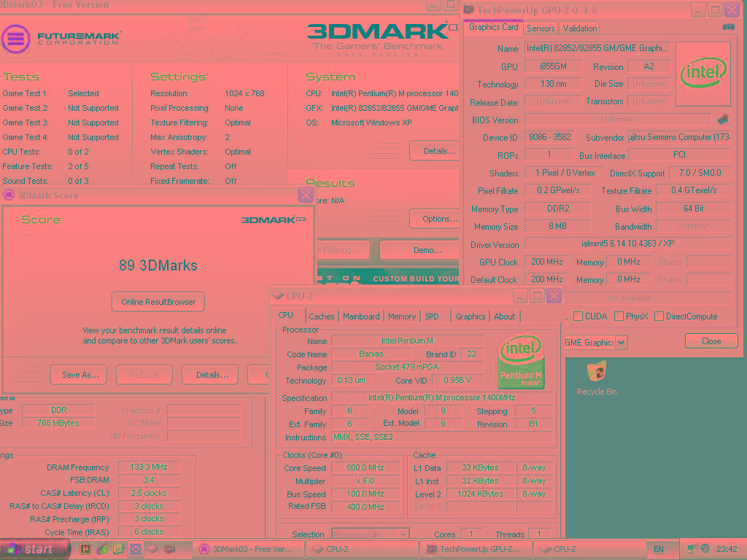Open the Graphics tab in CPU-Z
The width and height of the screenshot is (747, 560).
[x=471, y=316]
